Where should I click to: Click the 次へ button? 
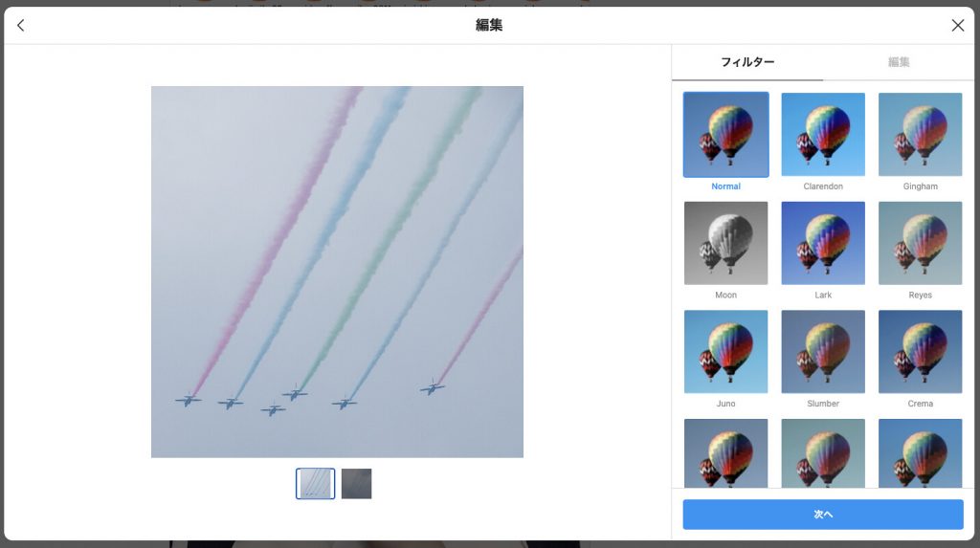click(x=823, y=515)
